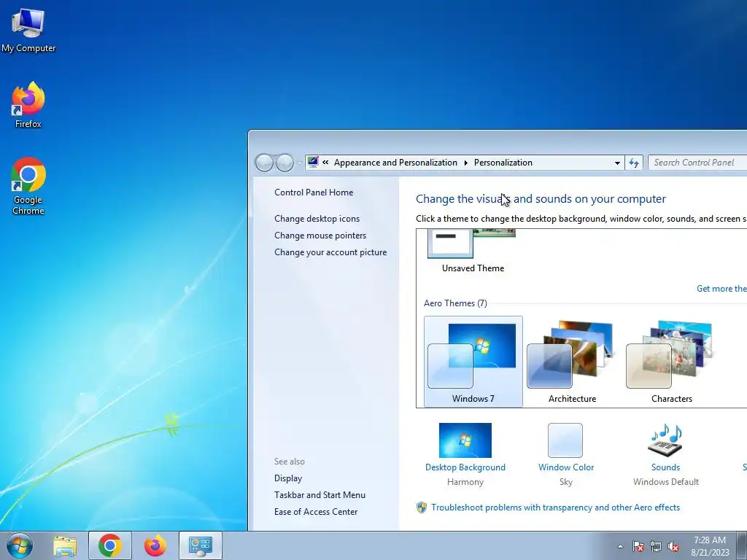Select the Firefox desktop shortcut
Screen dimensions: 747x560
[x=28, y=105]
